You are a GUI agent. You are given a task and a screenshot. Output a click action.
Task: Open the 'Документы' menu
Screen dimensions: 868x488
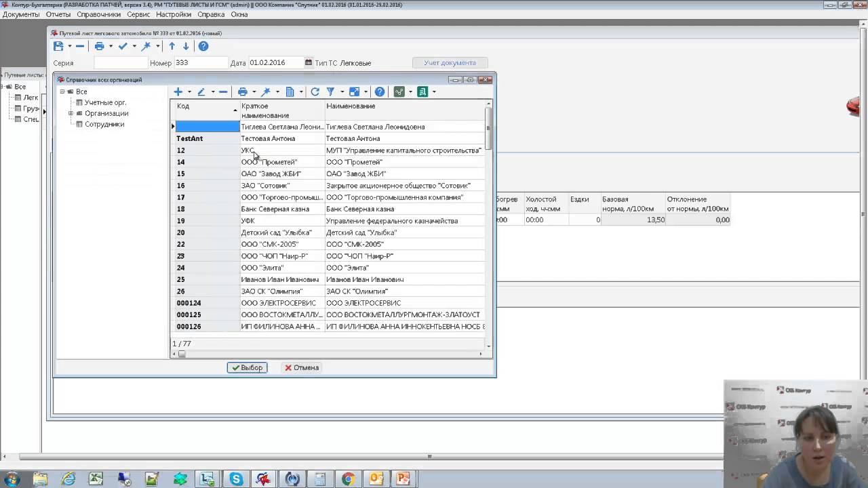21,14
